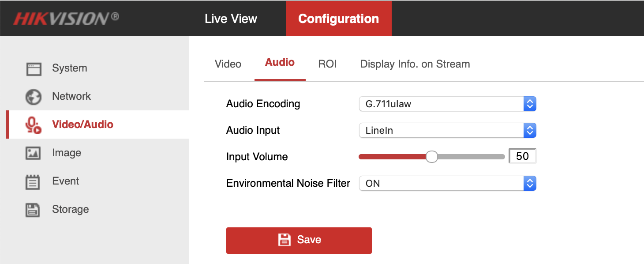Open Image settings via the picture icon
Viewport: 644px width, 264px height.
pos(34,152)
